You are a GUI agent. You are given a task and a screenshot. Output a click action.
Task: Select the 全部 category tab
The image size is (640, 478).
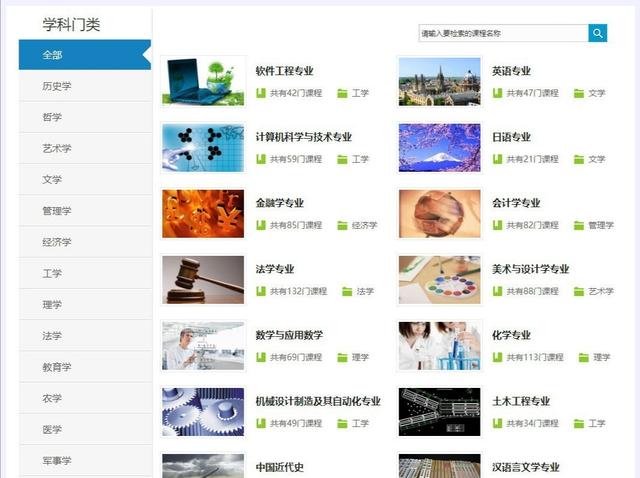coord(85,55)
